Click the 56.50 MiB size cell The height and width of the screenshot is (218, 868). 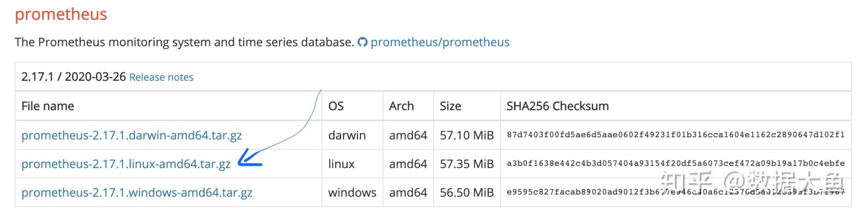[467, 193]
